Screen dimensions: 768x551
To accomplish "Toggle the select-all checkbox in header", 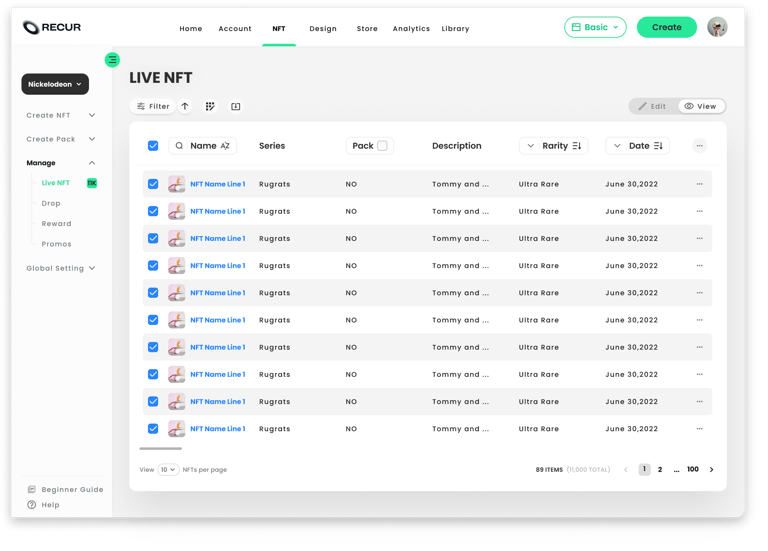I will tap(153, 145).
